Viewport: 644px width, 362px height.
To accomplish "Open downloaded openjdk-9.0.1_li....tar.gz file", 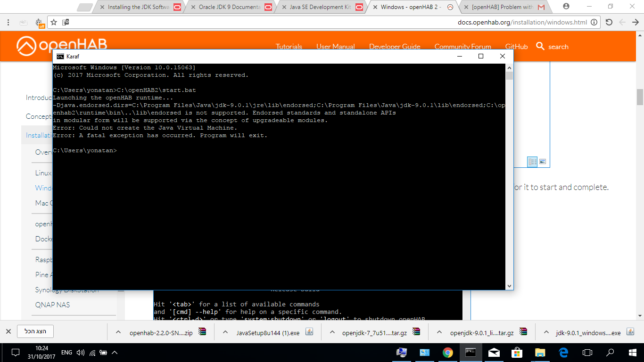I will pos(489,332).
